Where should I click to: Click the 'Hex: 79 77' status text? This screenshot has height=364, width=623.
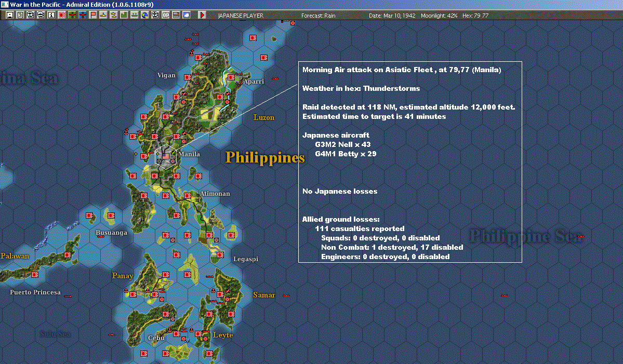(475, 16)
